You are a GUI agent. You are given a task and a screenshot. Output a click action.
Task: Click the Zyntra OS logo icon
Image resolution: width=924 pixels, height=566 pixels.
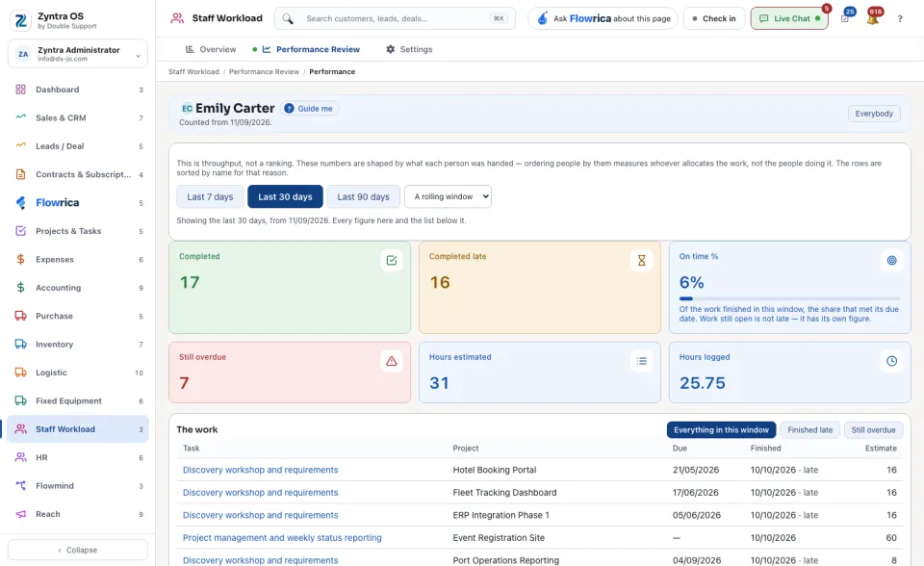(20, 20)
